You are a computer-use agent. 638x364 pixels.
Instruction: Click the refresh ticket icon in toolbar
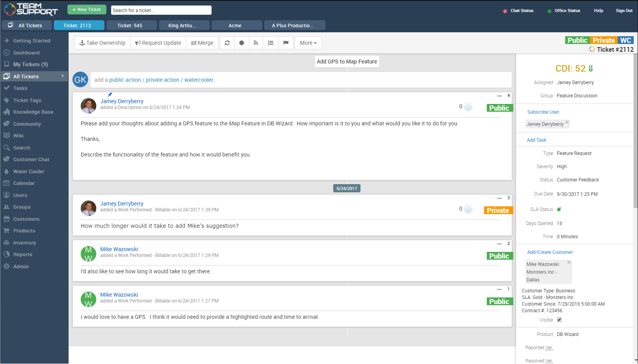[227, 43]
